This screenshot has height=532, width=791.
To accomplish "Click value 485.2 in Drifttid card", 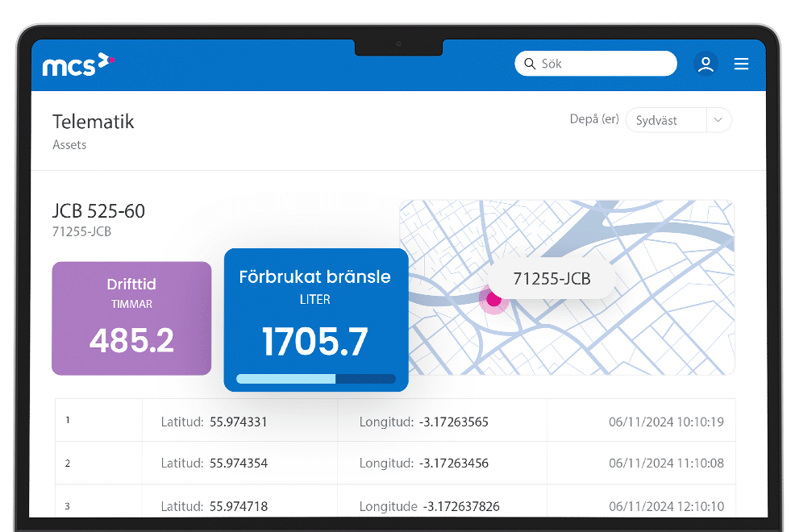I will click(x=131, y=340).
